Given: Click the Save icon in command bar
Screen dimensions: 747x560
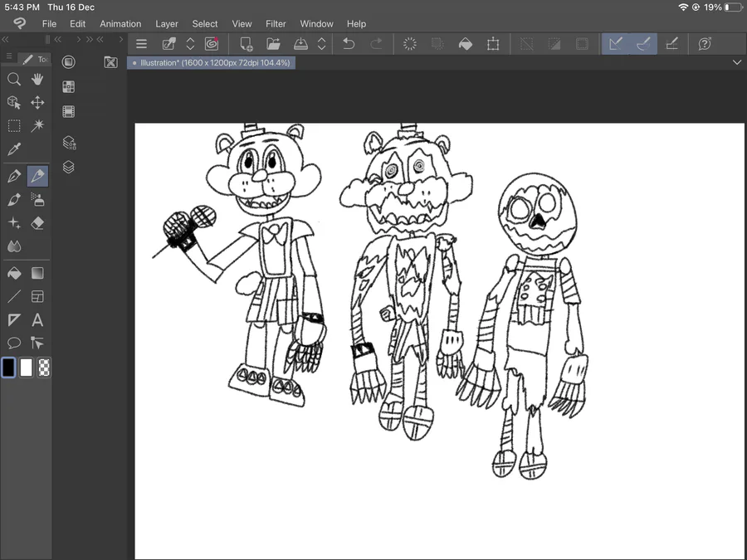Looking at the screenshot, I should (300, 44).
